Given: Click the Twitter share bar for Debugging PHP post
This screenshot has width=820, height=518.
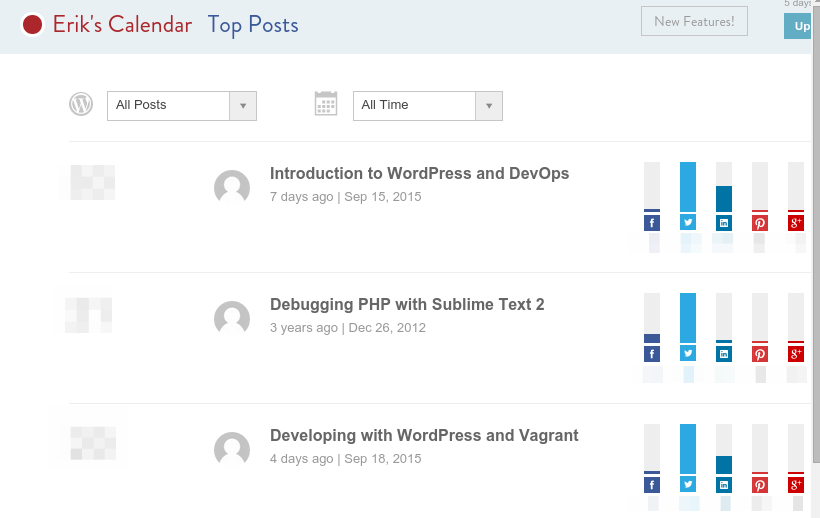Looking at the screenshot, I should 688,318.
